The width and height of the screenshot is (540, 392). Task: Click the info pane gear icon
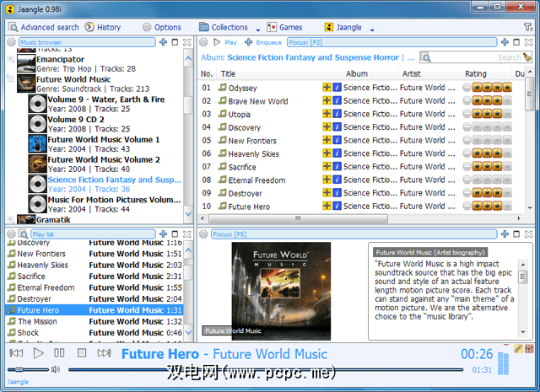point(203,234)
